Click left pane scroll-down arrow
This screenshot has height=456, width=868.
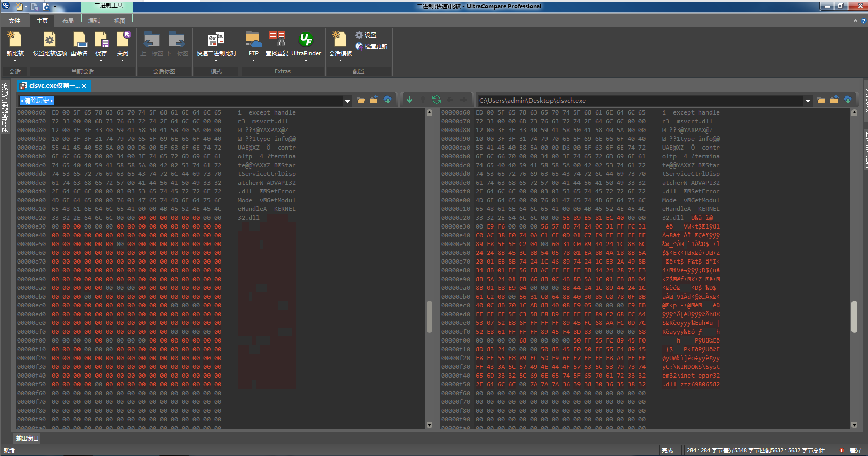click(x=429, y=425)
